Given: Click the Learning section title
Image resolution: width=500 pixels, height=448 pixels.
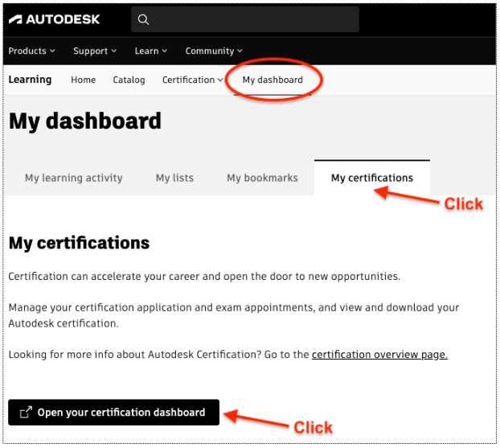Looking at the screenshot, I should pyautogui.click(x=30, y=80).
